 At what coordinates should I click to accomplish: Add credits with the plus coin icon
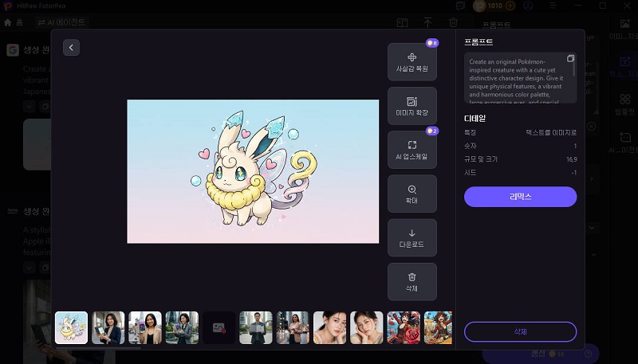click(x=510, y=6)
